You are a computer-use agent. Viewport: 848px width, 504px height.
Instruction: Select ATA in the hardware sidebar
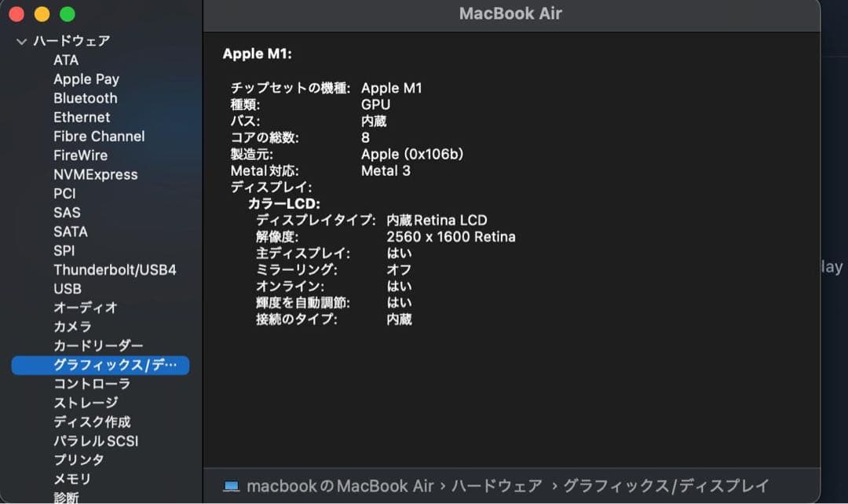click(x=66, y=60)
